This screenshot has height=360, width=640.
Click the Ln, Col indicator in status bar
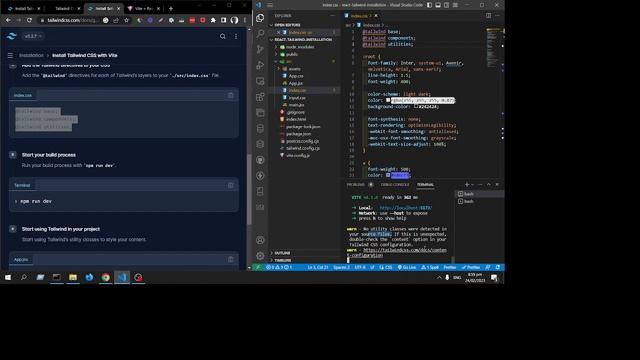[318, 267]
